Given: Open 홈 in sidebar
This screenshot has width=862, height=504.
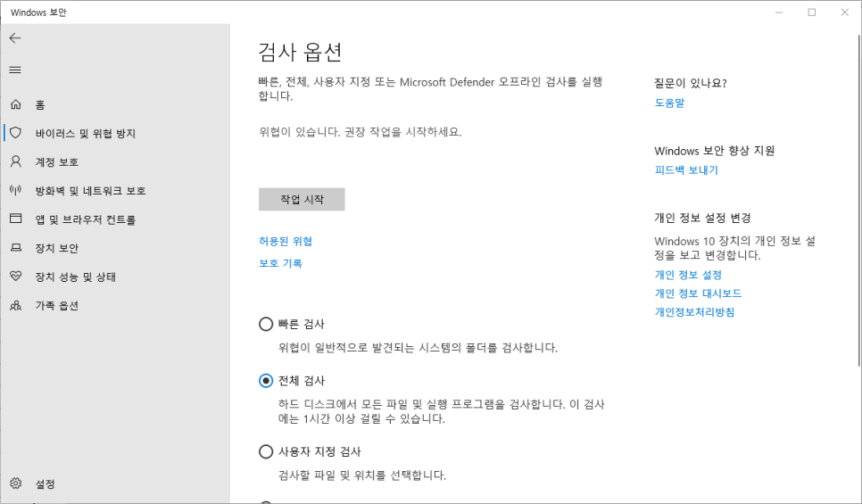Looking at the screenshot, I should point(40,104).
